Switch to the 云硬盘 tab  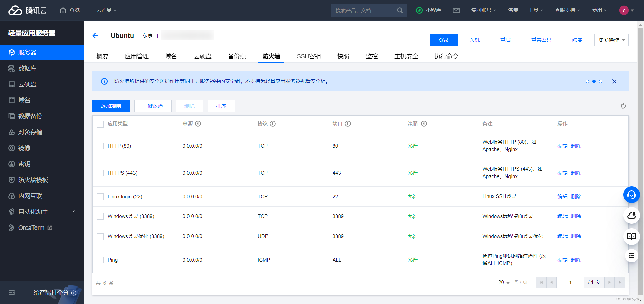[x=203, y=56]
